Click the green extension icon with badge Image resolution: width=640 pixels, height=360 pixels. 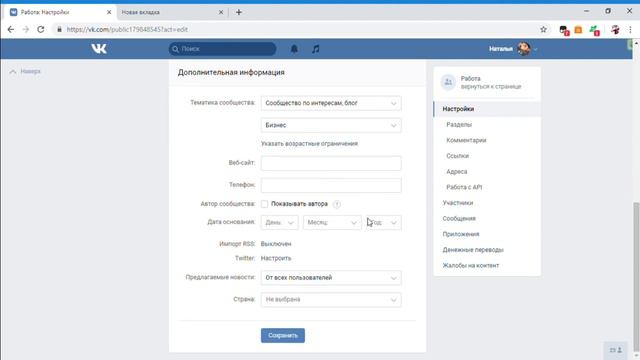pyautogui.click(x=594, y=30)
